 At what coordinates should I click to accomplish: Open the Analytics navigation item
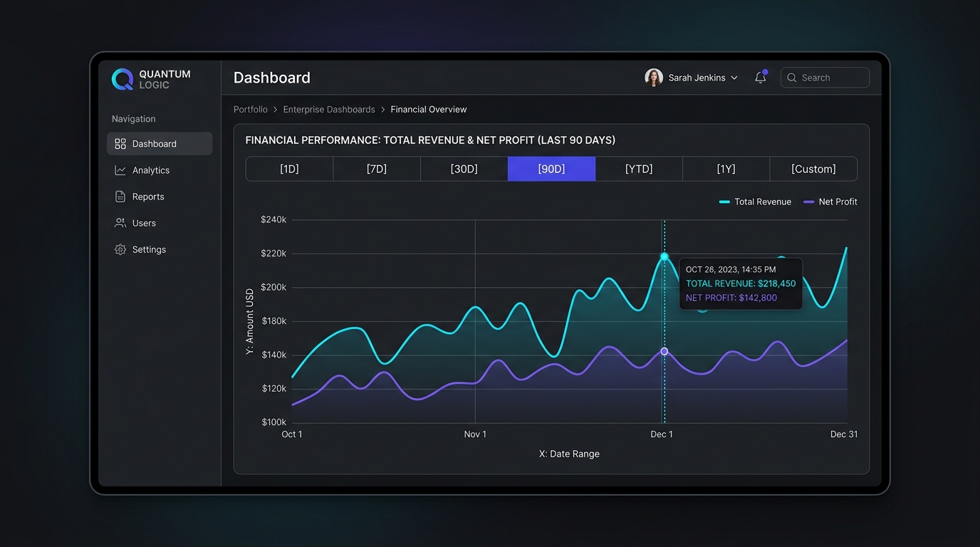[160, 170]
